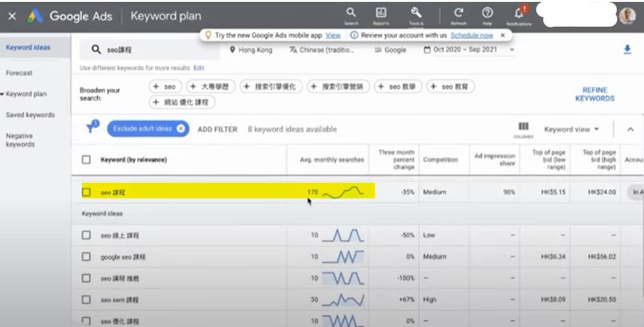Sort by Avg. monthly searches column
The height and width of the screenshot is (327, 644).
pyautogui.click(x=332, y=160)
